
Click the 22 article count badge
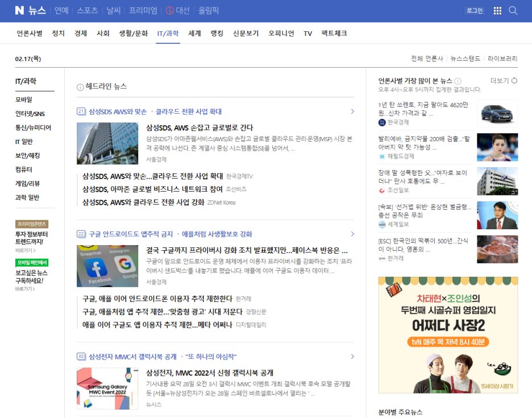click(x=81, y=234)
